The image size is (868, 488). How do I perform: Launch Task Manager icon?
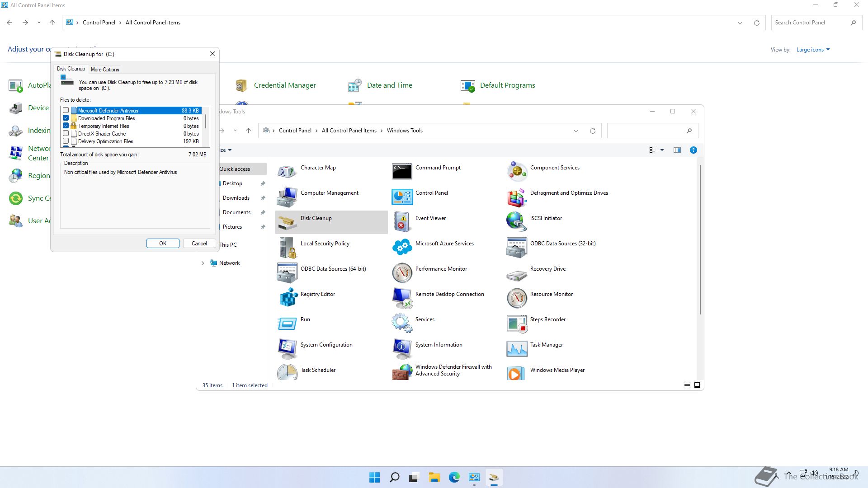pyautogui.click(x=517, y=349)
